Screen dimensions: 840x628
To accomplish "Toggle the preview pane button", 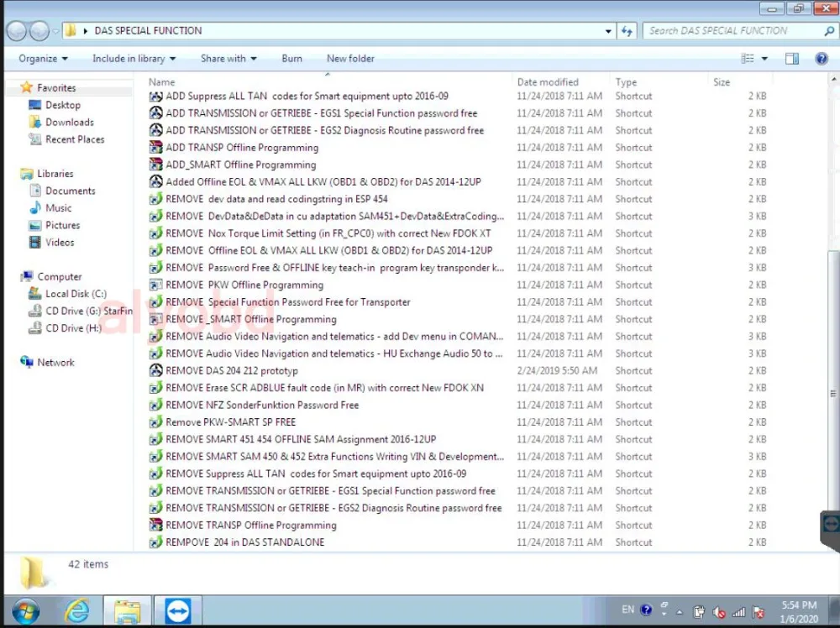I will tap(792, 59).
